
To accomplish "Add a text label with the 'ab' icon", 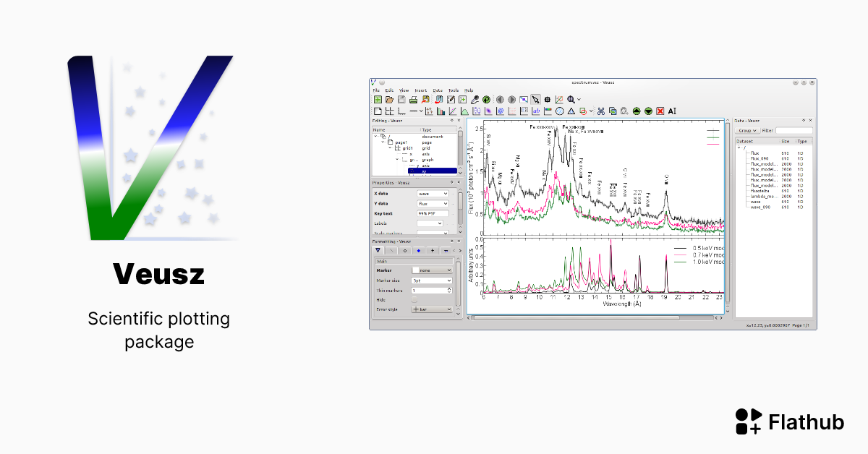I will coord(536,111).
